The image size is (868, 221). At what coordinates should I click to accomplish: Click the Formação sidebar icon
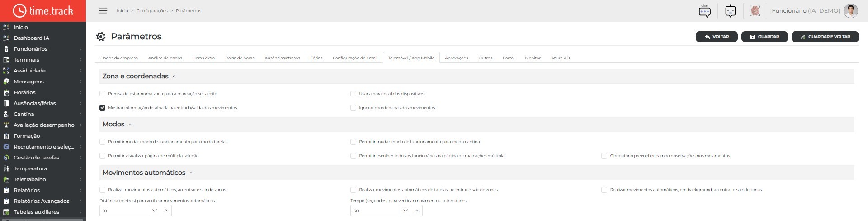point(6,136)
